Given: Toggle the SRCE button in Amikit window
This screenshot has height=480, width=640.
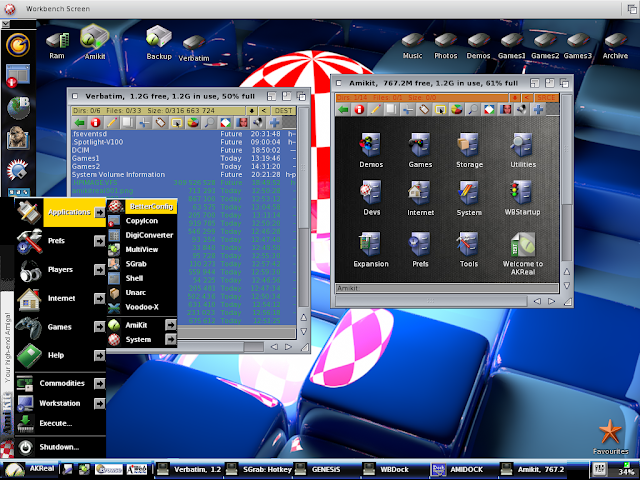Looking at the screenshot, I should point(546,98).
